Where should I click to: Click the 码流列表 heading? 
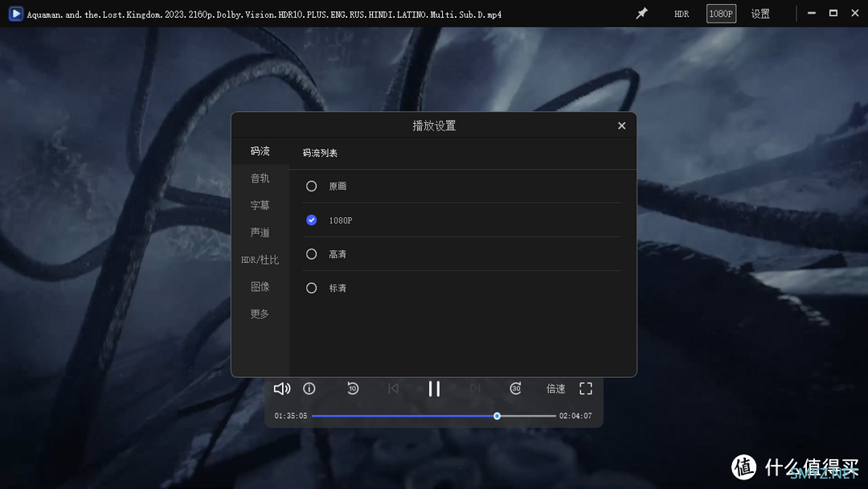pos(320,153)
